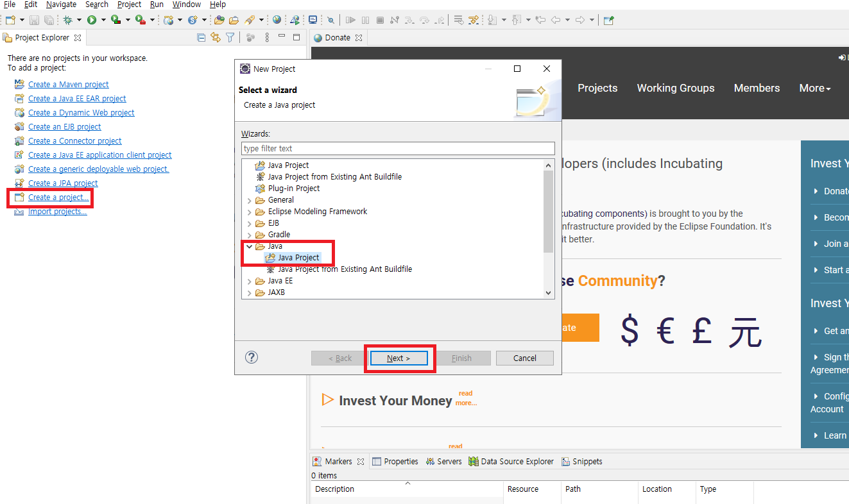Expand the JAXB wizard folder

click(249, 292)
